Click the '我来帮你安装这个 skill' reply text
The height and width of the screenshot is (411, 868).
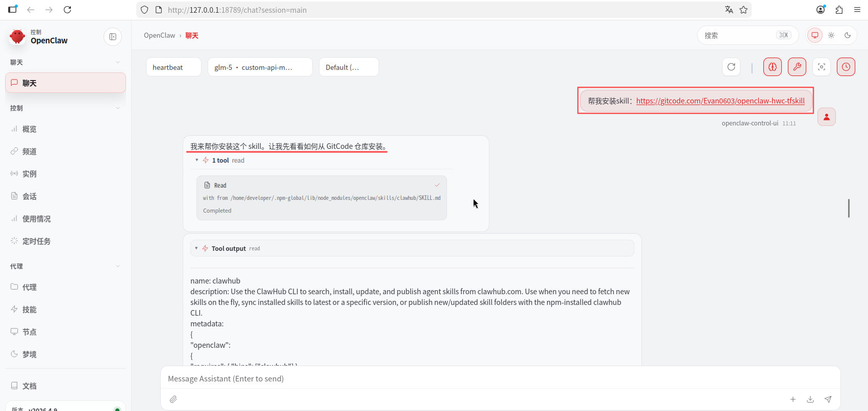pos(289,146)
